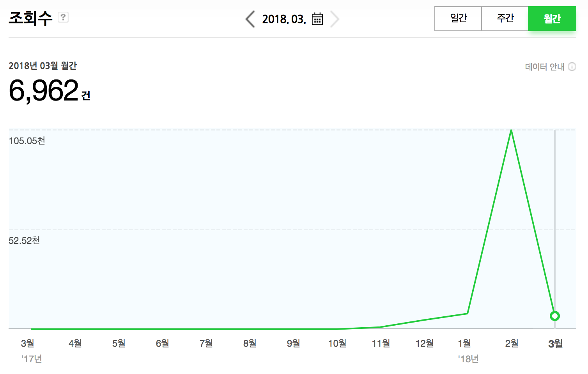The width and height of the screenshot is (588, 374).
Task: Select the bold 3월 axis label
Action: point(555,344)
